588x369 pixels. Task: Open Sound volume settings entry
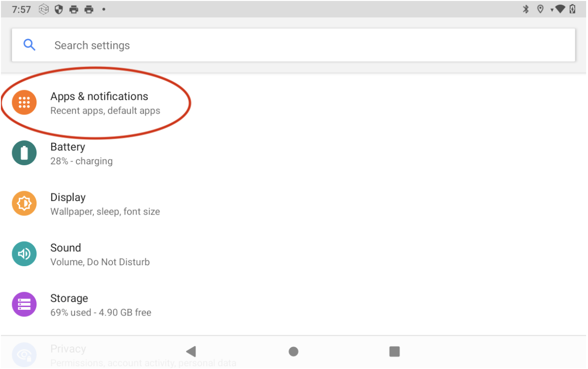[x=100, y=254]
